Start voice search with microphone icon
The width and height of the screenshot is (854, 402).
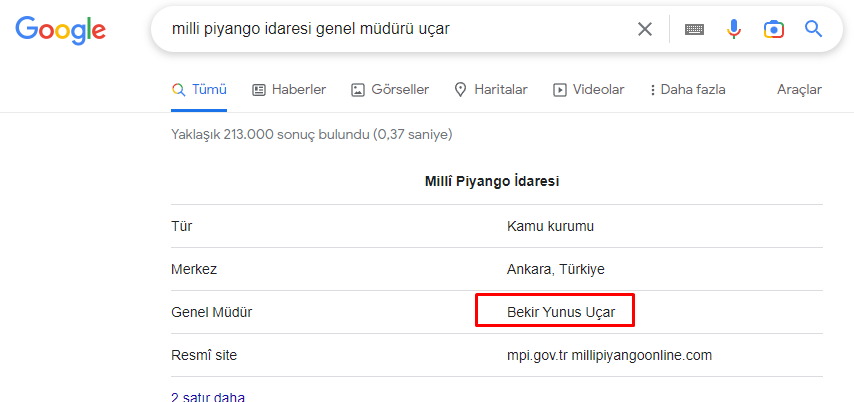734,29
